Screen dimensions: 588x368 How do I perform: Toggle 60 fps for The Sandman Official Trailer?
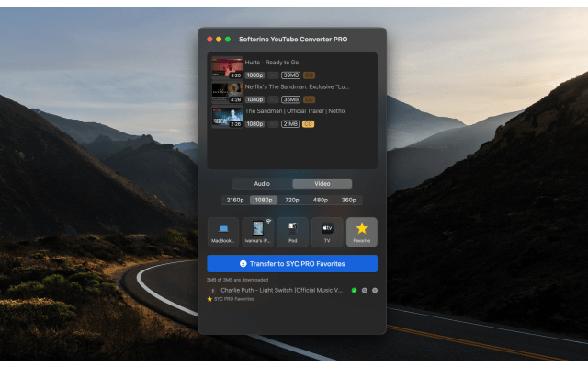(x=273, y=124)
